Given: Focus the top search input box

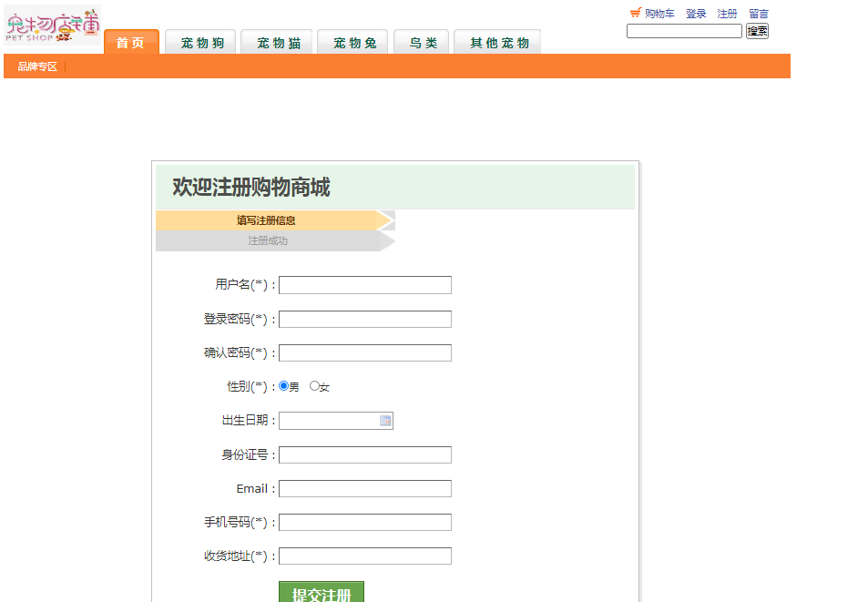Looking at the screenshot, I should tap(684, 31).
